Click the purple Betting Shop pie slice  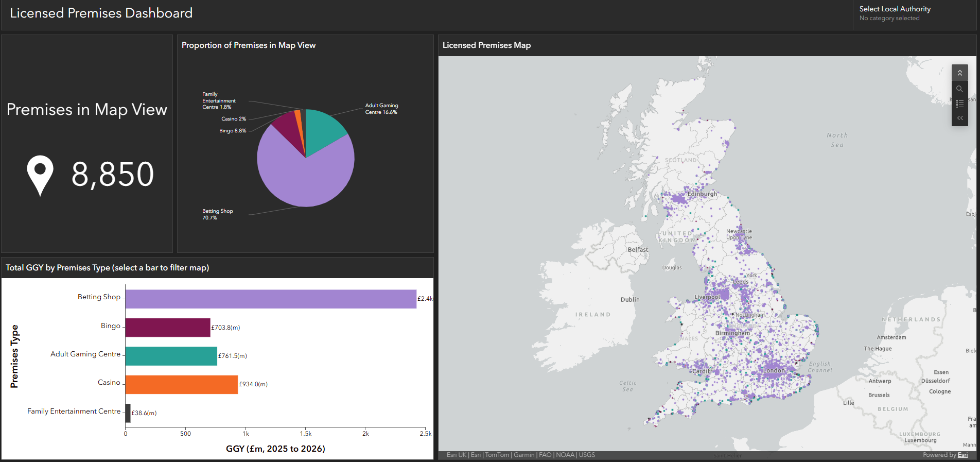click(x=304, y=178)
